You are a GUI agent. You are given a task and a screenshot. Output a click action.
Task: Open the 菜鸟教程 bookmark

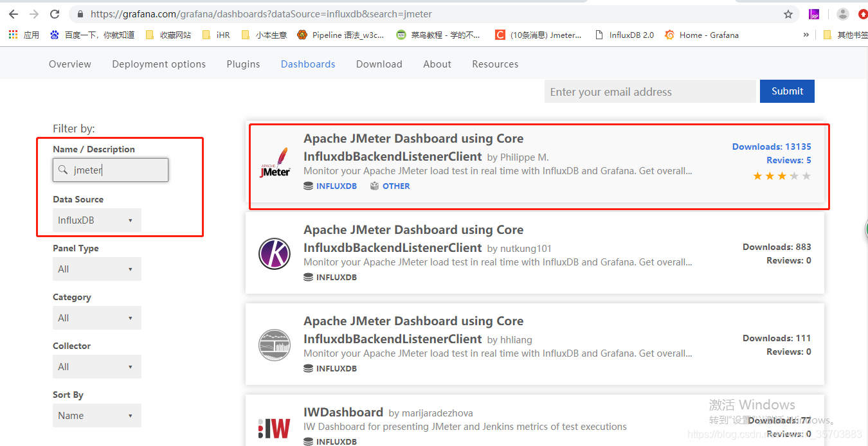click(439, 35)
